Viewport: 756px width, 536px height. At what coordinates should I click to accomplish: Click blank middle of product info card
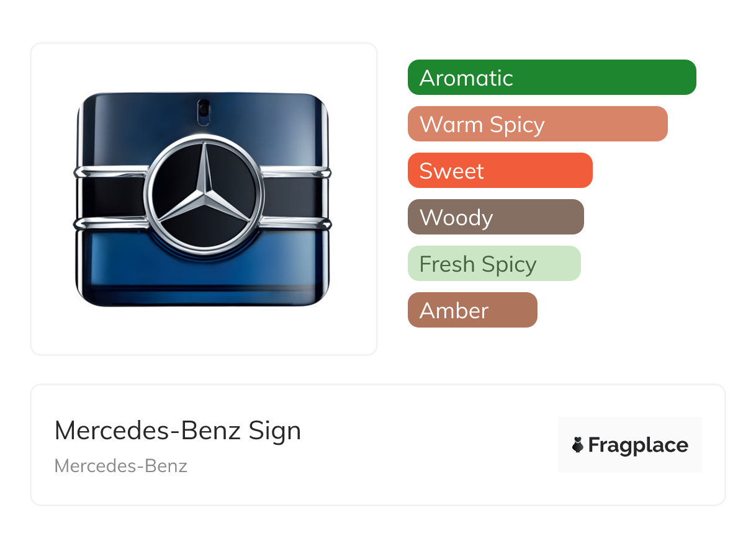(x=422, y=445)
